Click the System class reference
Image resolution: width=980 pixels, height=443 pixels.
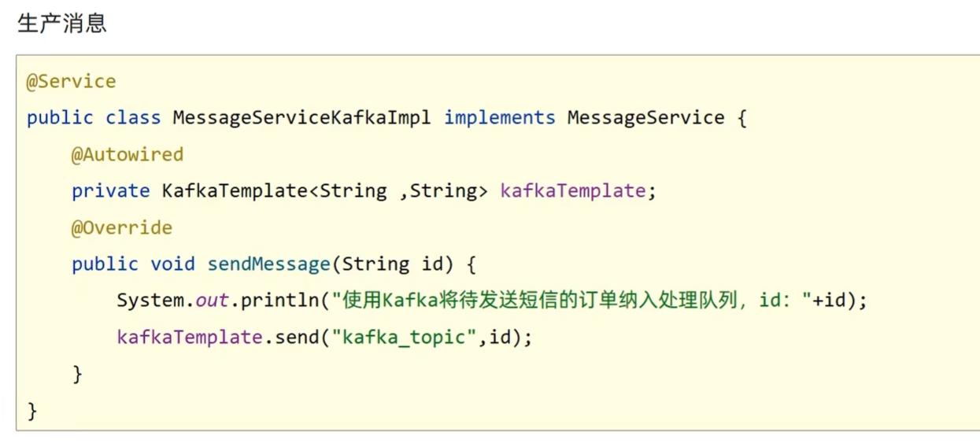[150, 301]
